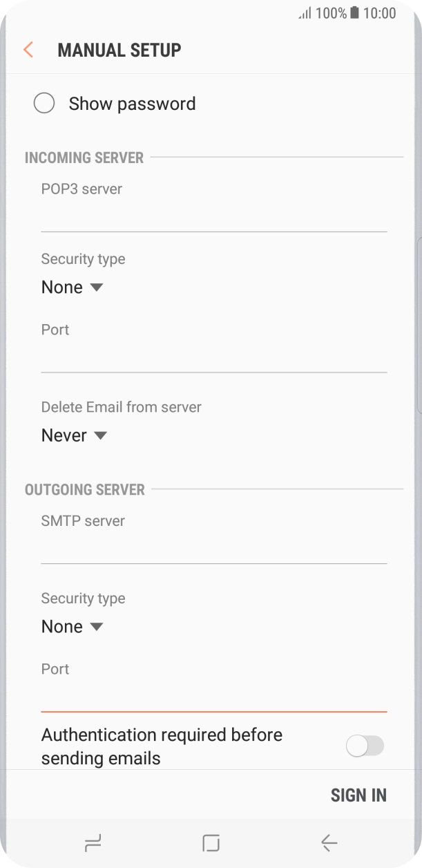The width and height of the screenshot is (422, 868).
Task: Tap the Authentication required before sending emails text
Action: coord(162,746)
